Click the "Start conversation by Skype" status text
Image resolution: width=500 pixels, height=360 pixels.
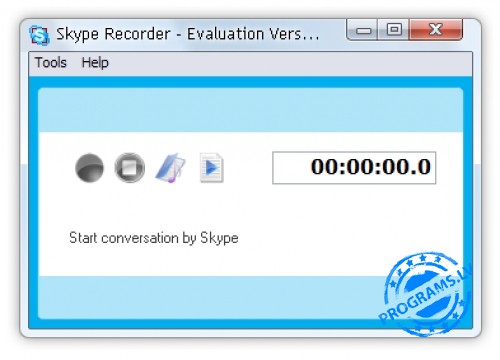tap(154, 238)
